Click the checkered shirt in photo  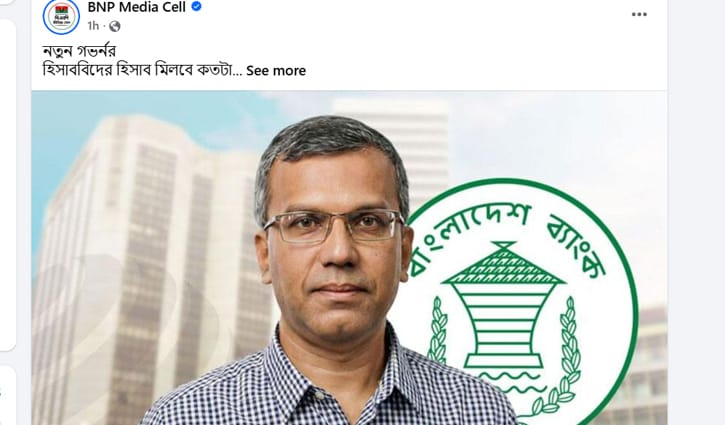click(x=329, y=386)
